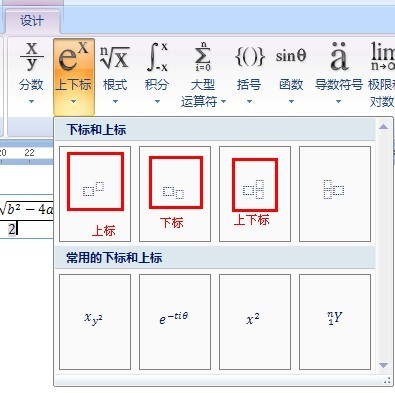Click the ruler mark labeled 22
Viewport: 395px width, 393px height.
tap(29, 153)
